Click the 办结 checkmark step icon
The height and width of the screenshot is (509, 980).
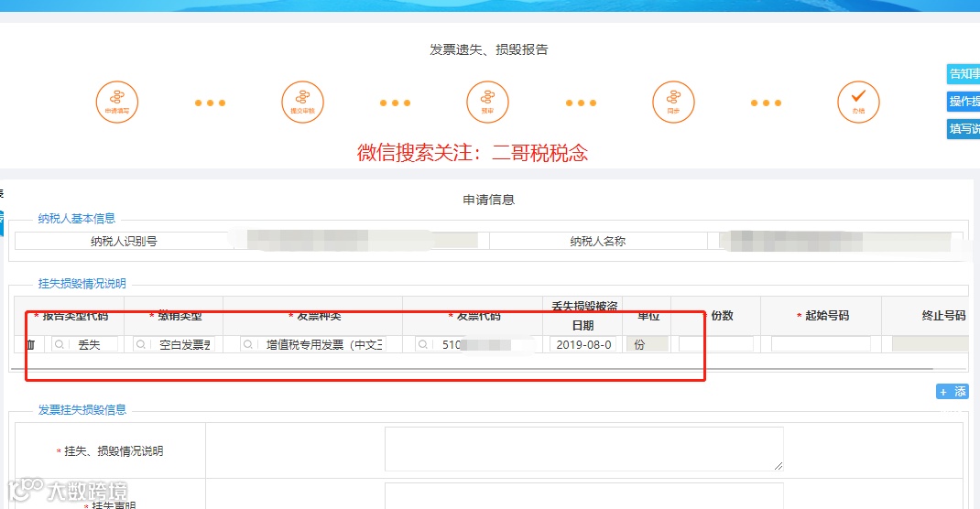point(858,102)
